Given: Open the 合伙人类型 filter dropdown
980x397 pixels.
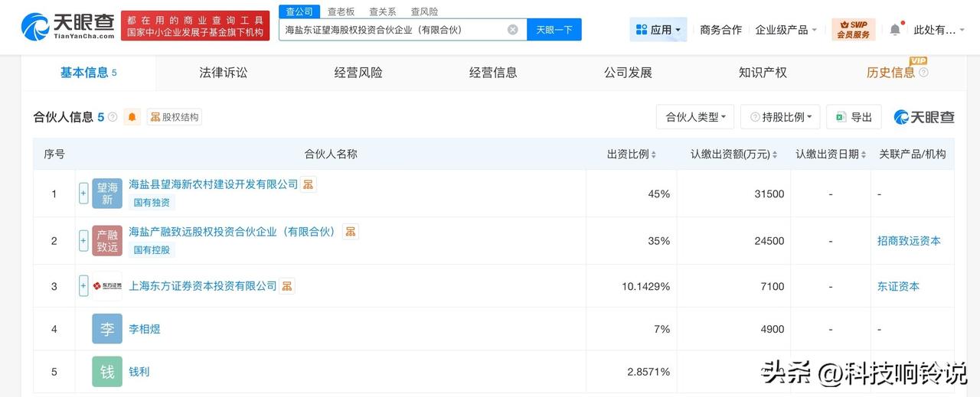Looking at the screenshot, I should point(695,117).
